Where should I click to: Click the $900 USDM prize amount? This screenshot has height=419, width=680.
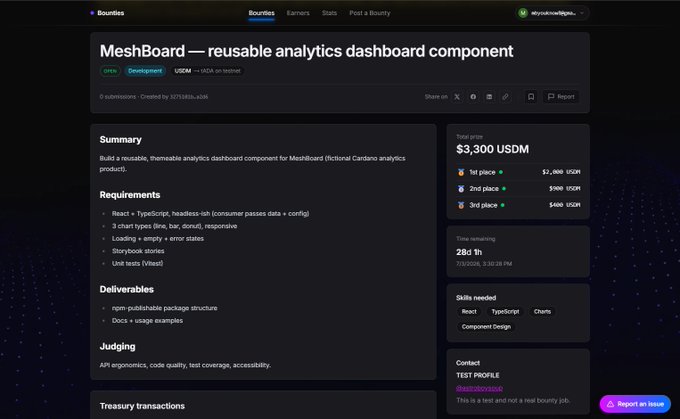tap(565, 188)
